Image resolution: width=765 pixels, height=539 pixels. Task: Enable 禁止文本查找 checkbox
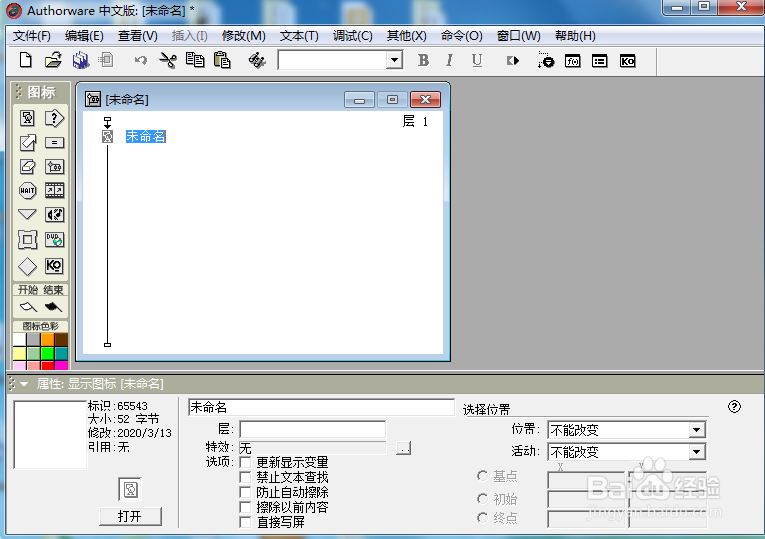pyautogui.click(x=245, y=477)
